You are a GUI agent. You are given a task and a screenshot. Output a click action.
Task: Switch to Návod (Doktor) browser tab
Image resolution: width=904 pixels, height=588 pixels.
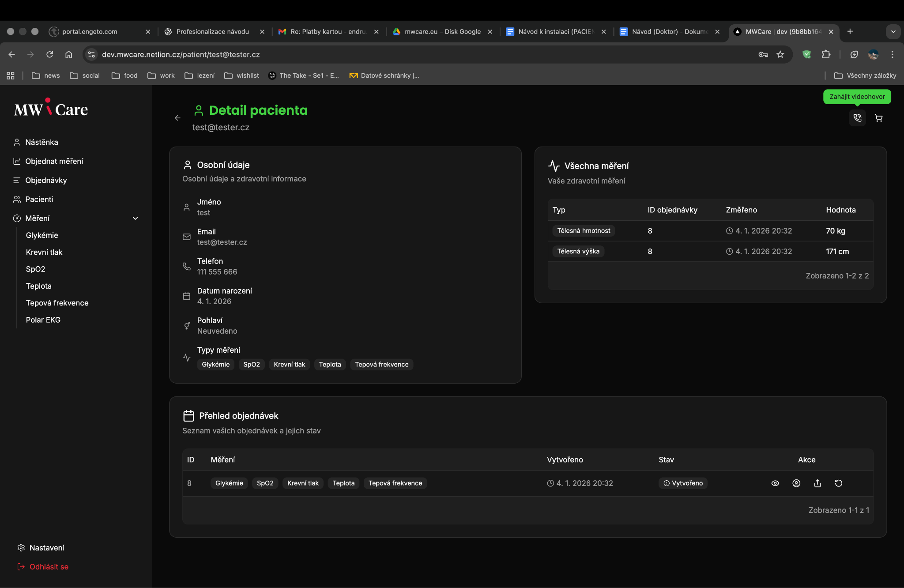click(670, 31)
